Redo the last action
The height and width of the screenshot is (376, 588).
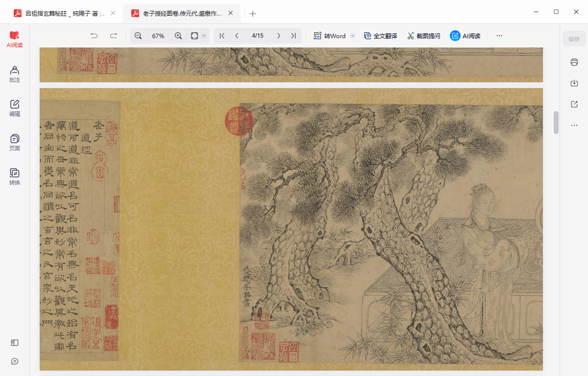114,36
